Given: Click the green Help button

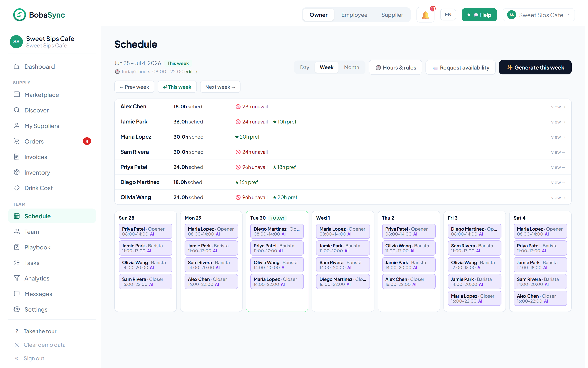Looking at the screenshot, I should pyautogui.click(x=479, y=15).
